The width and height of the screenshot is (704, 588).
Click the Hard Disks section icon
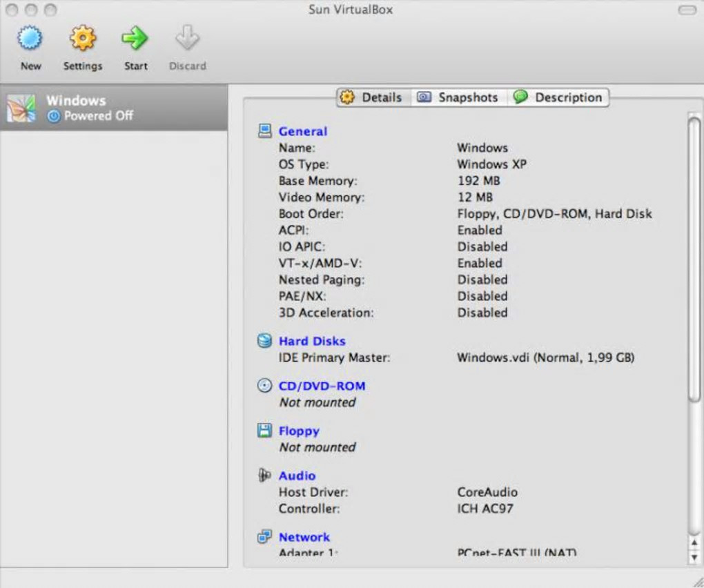pos(264,341)
